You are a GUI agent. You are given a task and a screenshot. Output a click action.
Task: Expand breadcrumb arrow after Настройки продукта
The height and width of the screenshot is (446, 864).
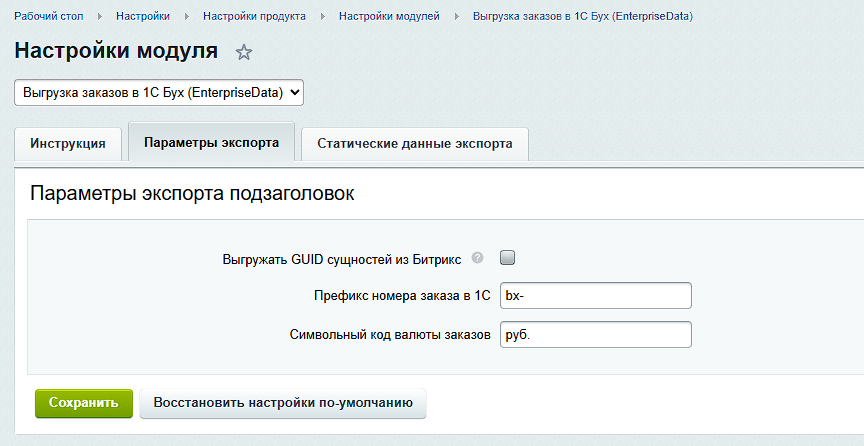322,17
